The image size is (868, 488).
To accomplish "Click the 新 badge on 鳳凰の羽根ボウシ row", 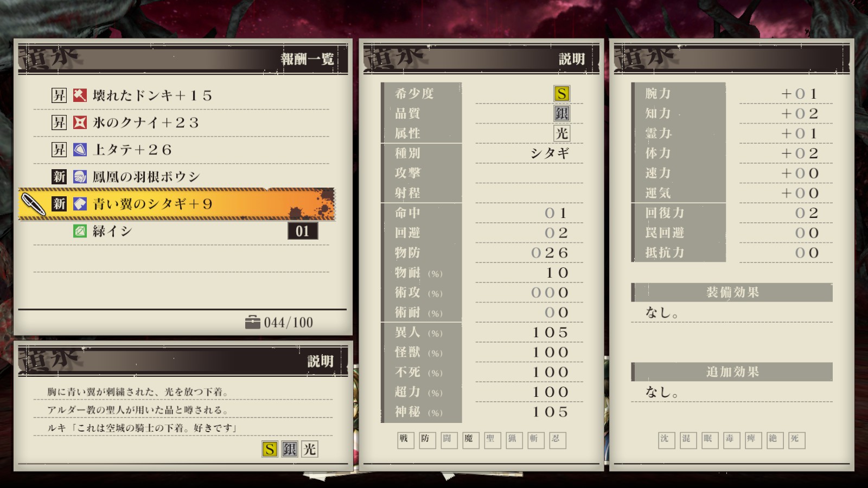I will coord(59,177).
